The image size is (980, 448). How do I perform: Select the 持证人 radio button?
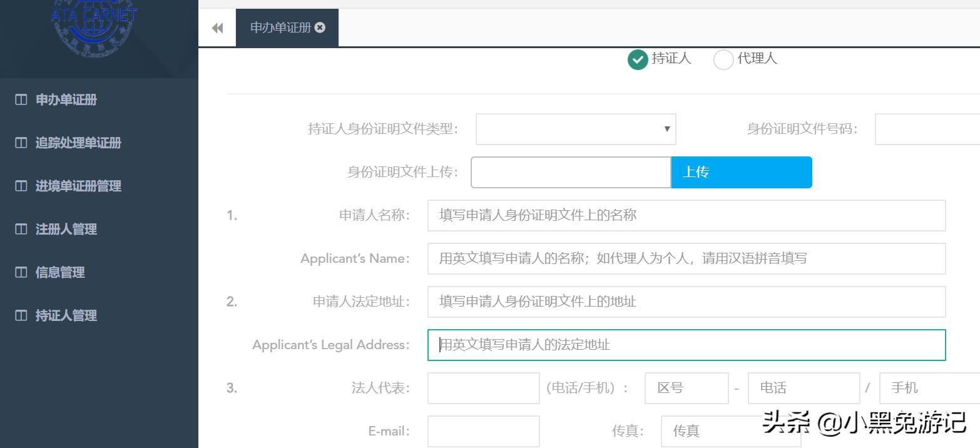[637, 59]
